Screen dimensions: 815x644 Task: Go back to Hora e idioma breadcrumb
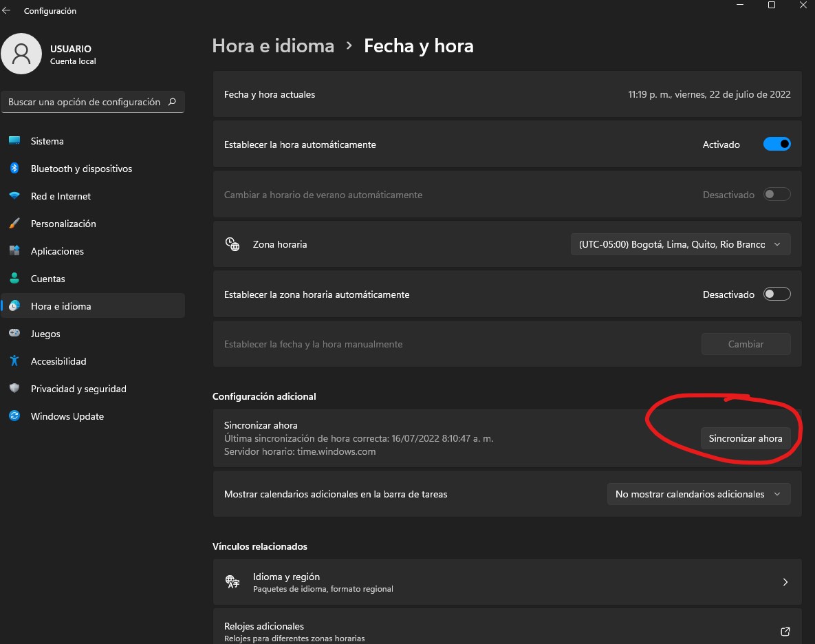(273, 46)
